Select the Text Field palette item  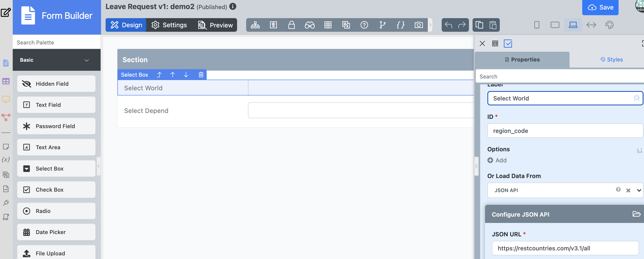point(56,105)
